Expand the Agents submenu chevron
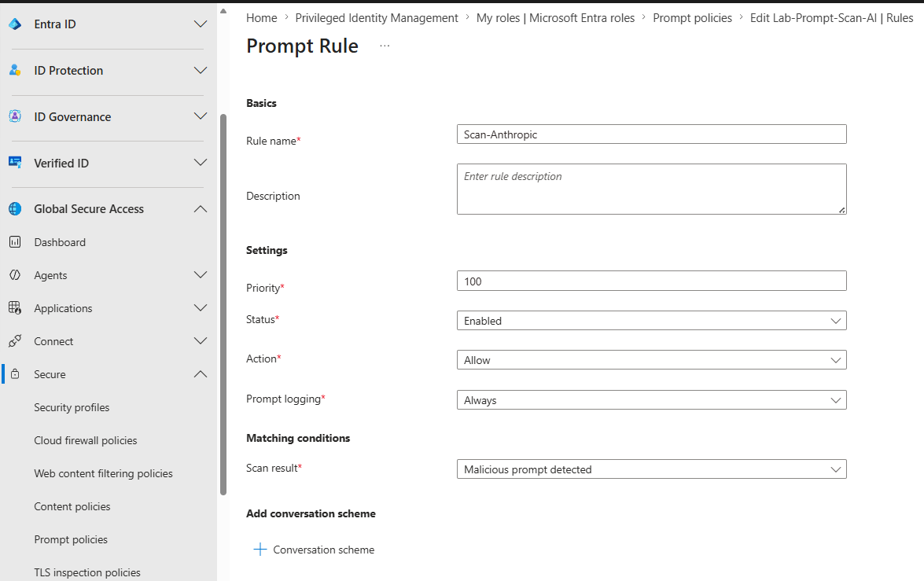The image size is (924, 581). 201,274
